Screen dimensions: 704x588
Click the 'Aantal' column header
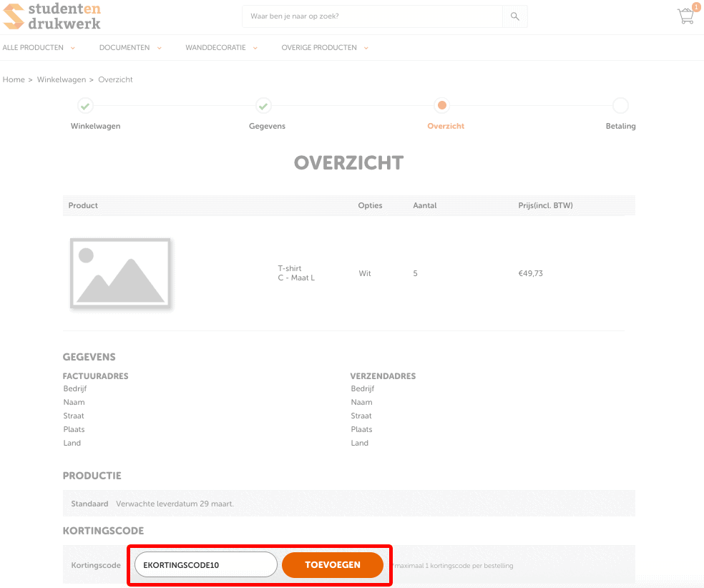tap(425, 205)
